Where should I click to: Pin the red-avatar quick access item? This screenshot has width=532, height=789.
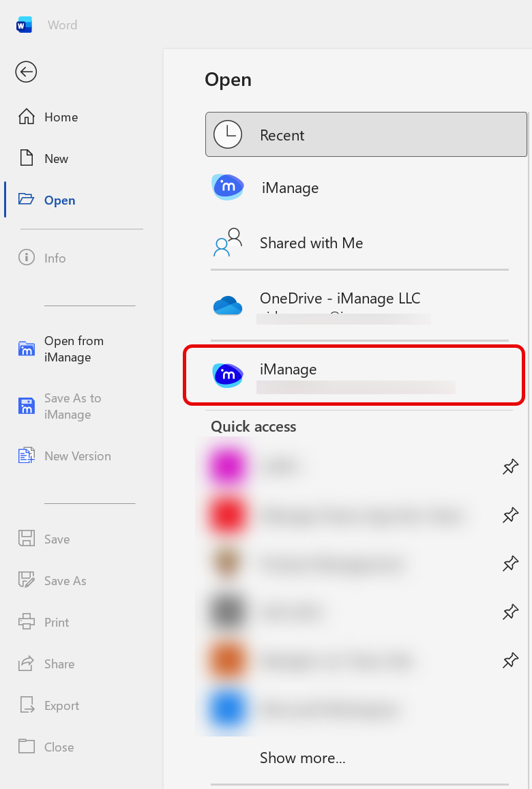tap(510, 515)
